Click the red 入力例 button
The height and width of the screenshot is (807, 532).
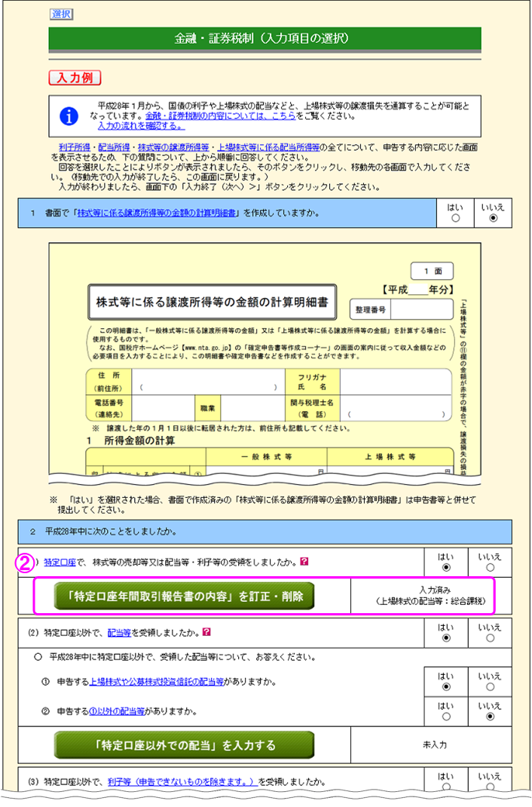tap(75, 78)
